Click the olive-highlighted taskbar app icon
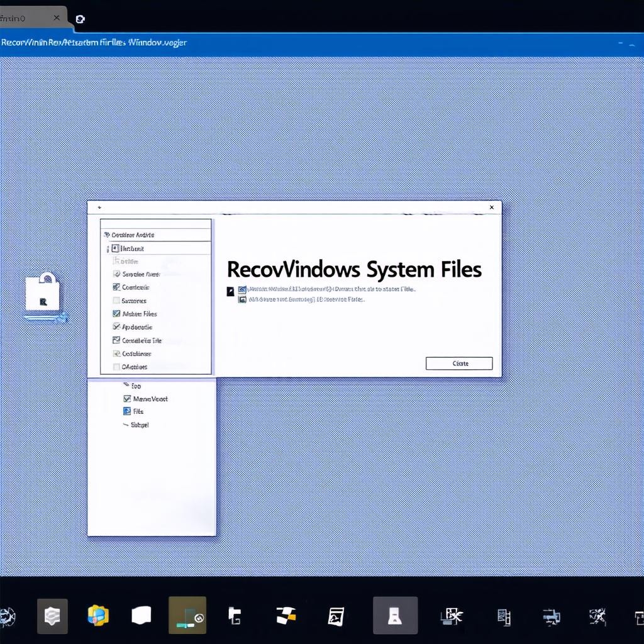The width and height of the screenshot is (644, 644). (x=187, y=616)
